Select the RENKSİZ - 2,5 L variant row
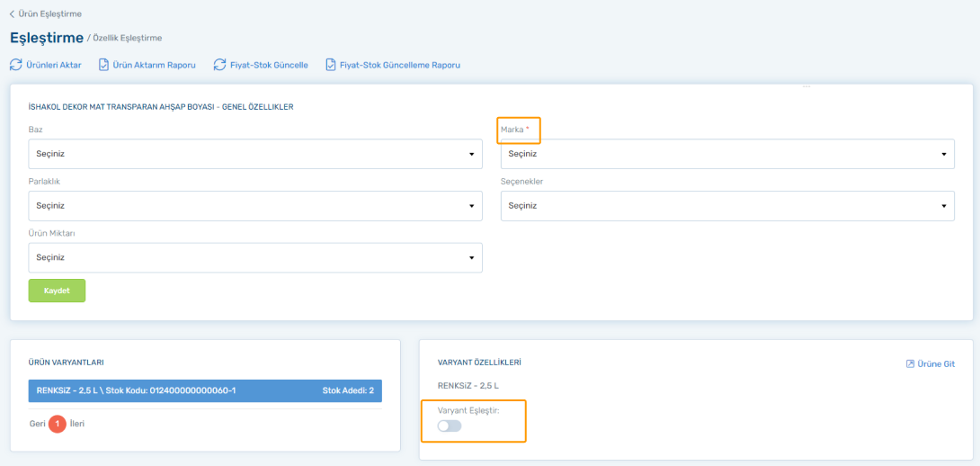The height and width of the screenshot is (466, 980). point(205,390)
